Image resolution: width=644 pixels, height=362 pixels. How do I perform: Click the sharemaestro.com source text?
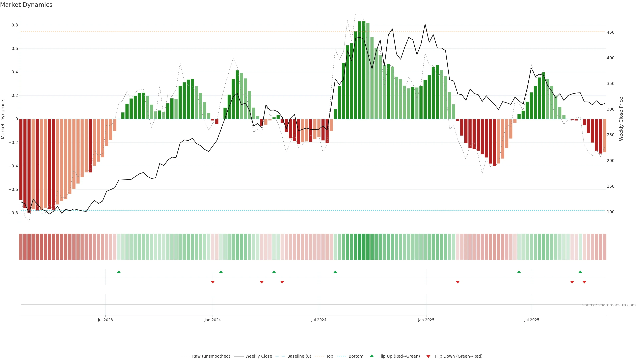609,305
